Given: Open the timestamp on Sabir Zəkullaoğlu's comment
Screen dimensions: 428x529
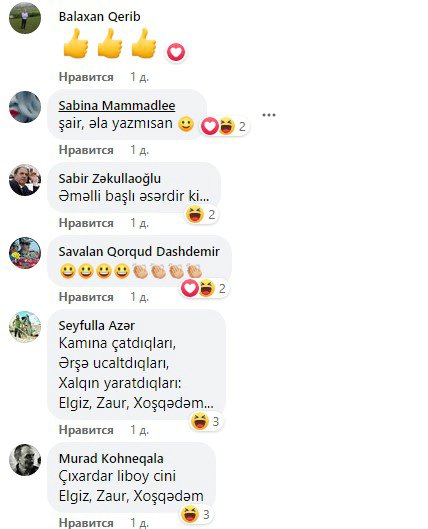Looking at the screenshot, I should pyautogui.click(x=139, y=223).
